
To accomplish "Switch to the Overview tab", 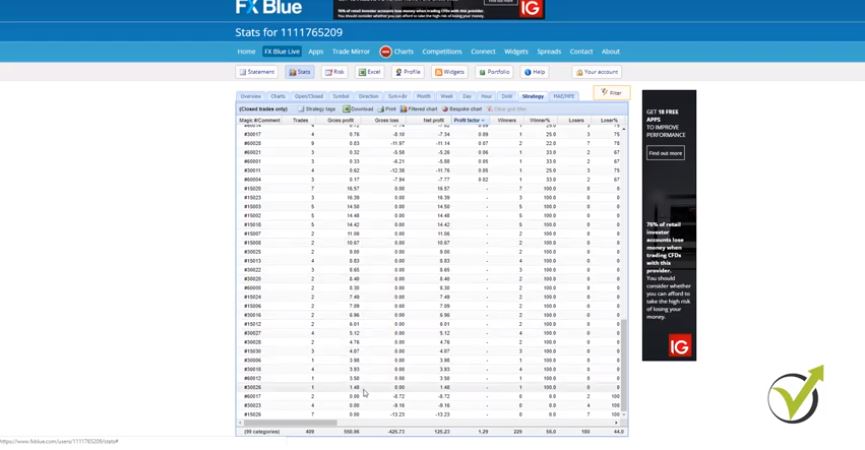I will (250, 97).
